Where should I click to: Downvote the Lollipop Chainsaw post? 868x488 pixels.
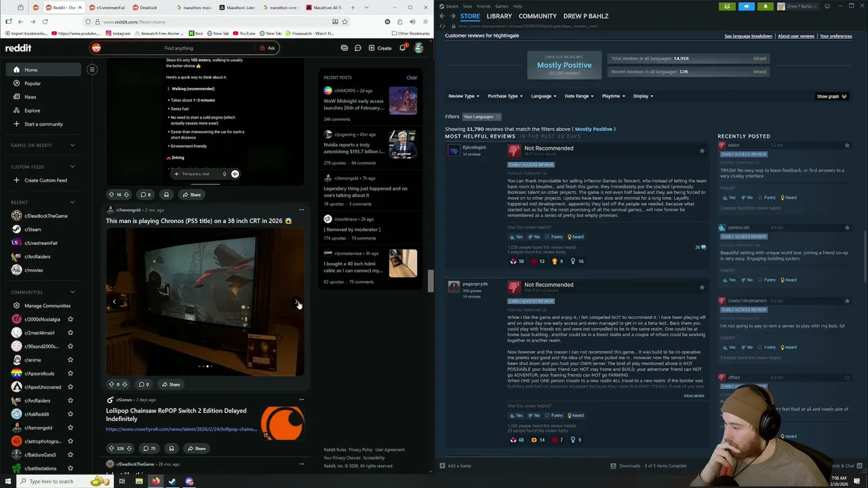(x=129, y=448)
